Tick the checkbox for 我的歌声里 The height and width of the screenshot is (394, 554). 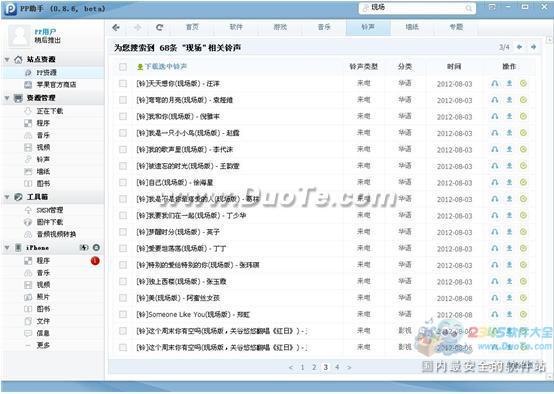tap(123, 149)
